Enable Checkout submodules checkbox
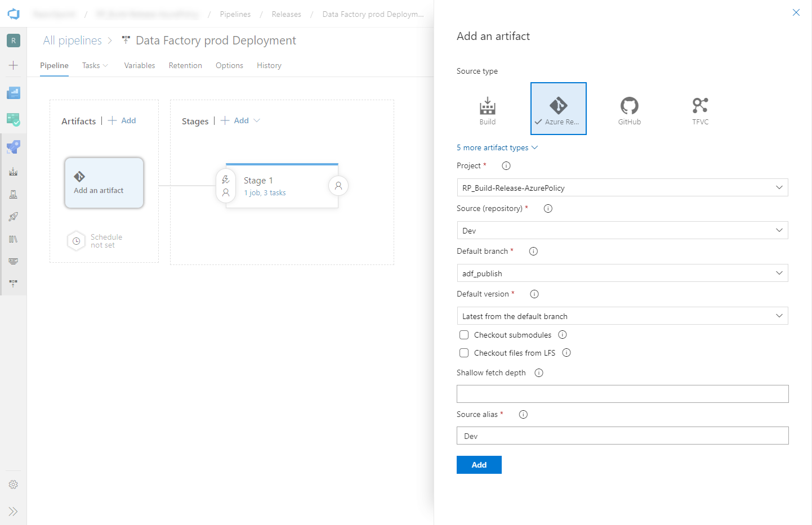Viewport: 812px width, 525px height. tap(464, 335)
